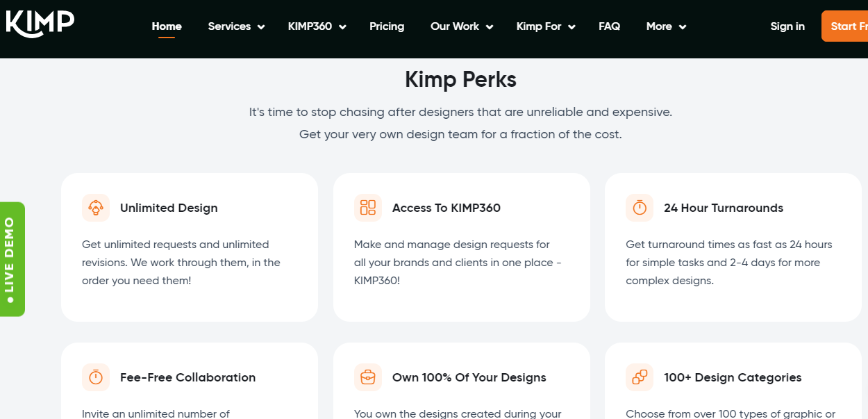868x419 pixels.
Task: Click the Fee-Free Collaboration timer icon
Action: (x=96, y=377)
